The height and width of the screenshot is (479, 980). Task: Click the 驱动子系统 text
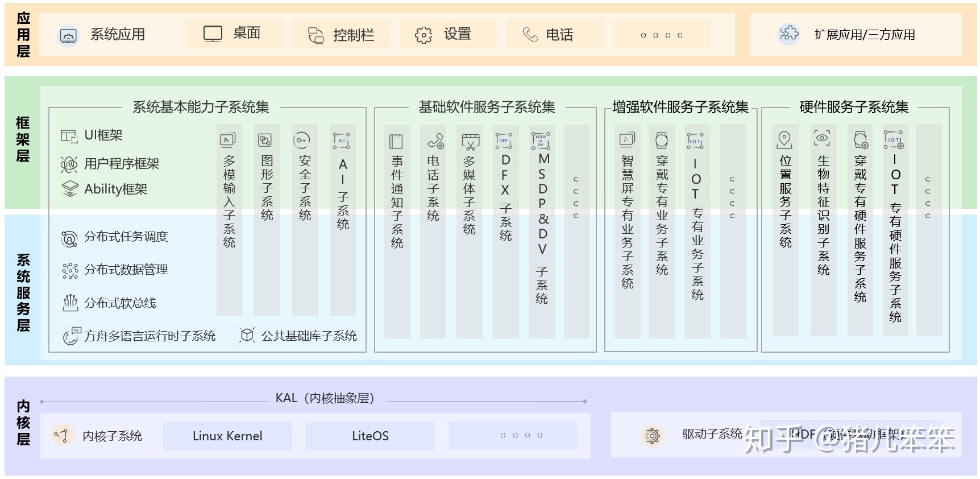point(712,434)
